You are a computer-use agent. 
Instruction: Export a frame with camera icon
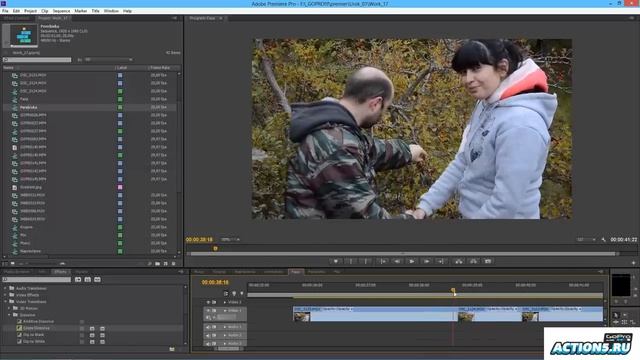[x=488, y=262]
